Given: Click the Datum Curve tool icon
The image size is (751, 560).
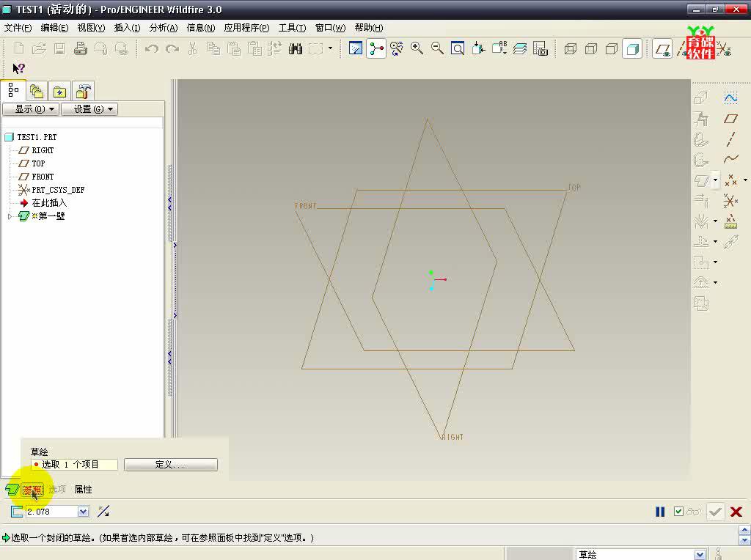Looking at the screenshot, I should coord(730,159).
